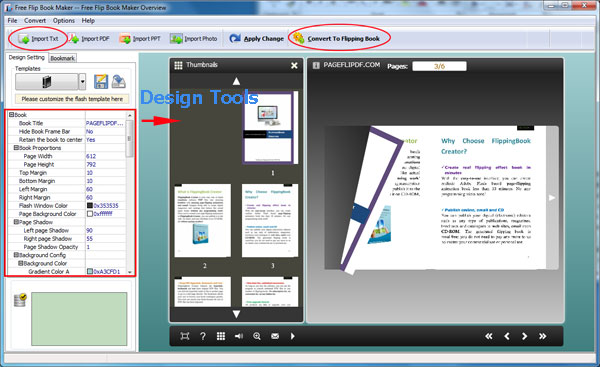Viewport: 600px width, 367px height.
Task: Click the property list scroll-up arrow
Action: point(130,115)
